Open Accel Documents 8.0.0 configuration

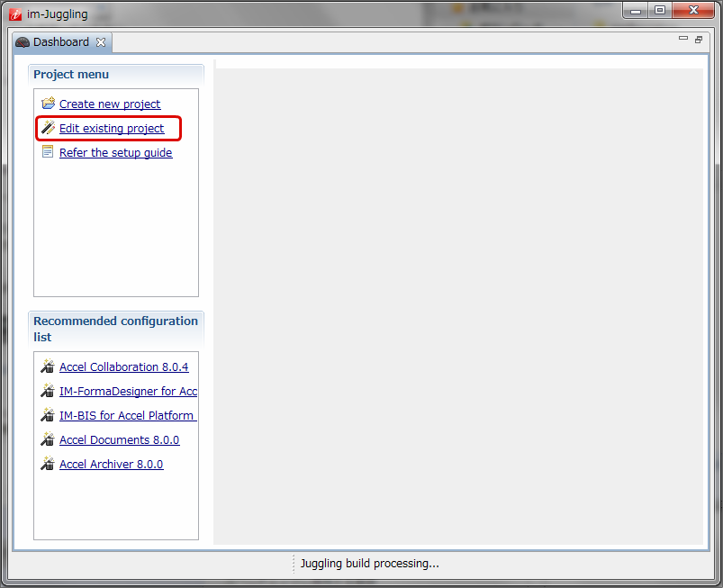[x=120, y=440]
